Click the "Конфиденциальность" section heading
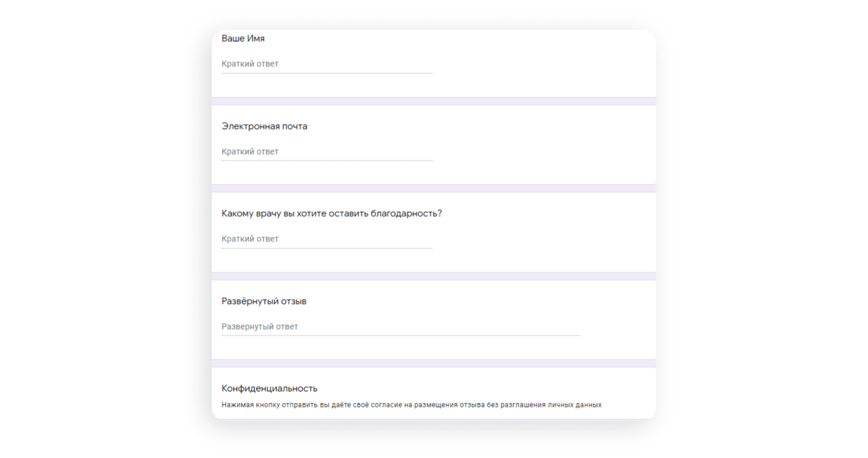 [269, 389]
